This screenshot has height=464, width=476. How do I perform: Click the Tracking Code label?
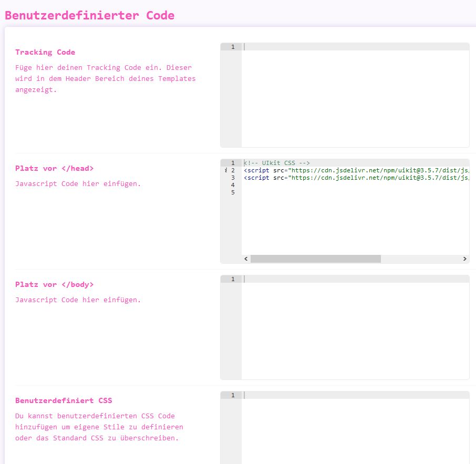click(45, 52)
